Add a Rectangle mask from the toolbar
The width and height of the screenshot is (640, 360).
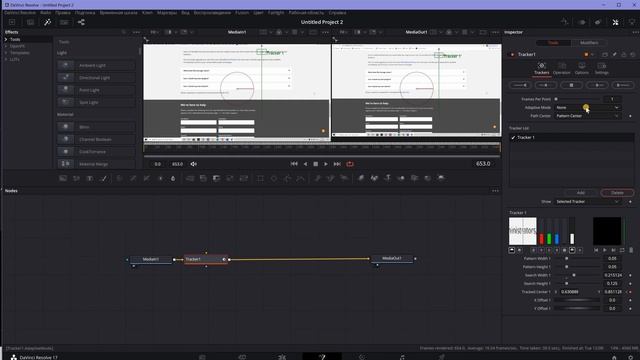click(x=260, y=178)
